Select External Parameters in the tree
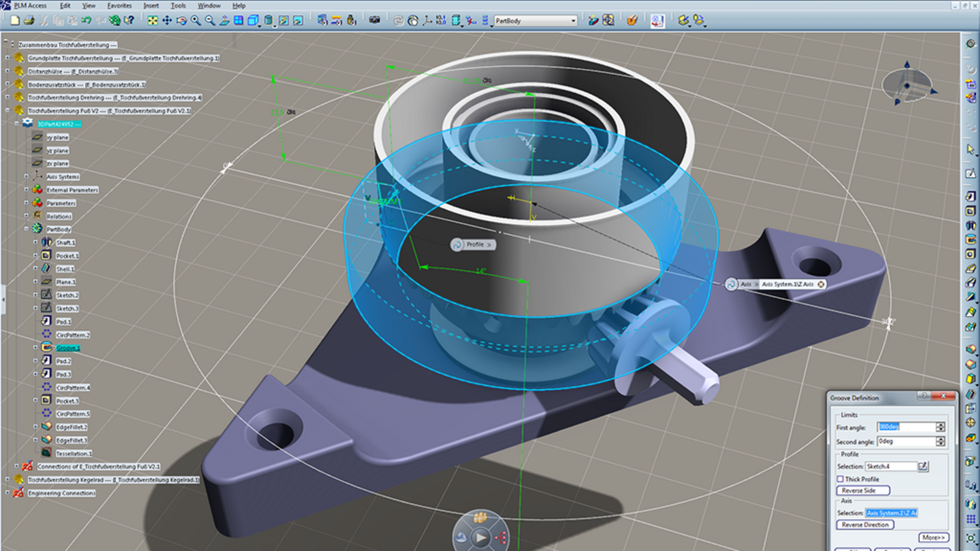Image resolution: width=980 pixels, height=551 pixels. (72, 190)
